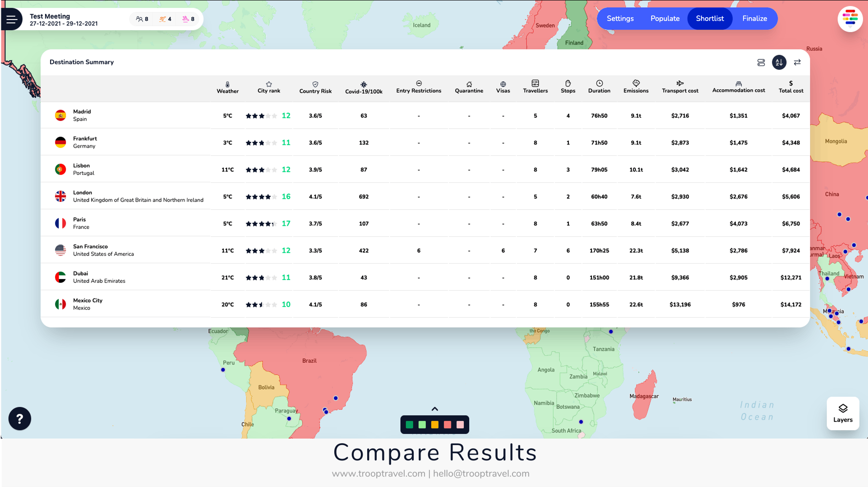Switch to the Populate tab
Screen dimensions: 868x487
[665, 18]
